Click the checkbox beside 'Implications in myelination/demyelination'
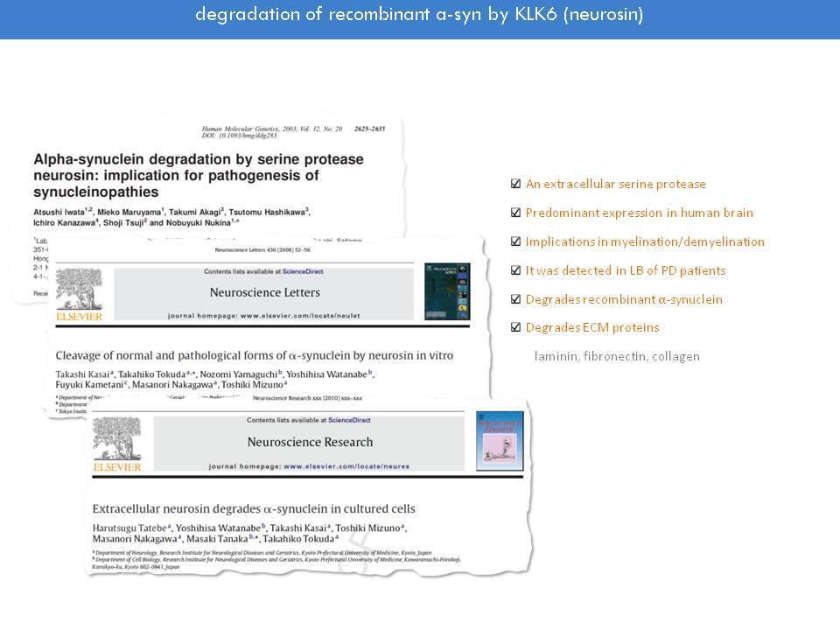Image resolution: width=840 pixels, height=630 pixels. point(515,241)
